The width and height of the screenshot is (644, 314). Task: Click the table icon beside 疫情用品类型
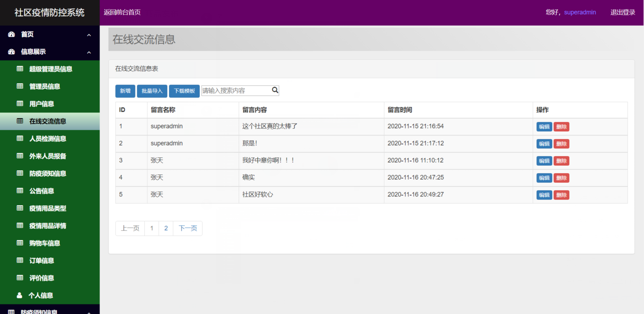click(20, 208)
